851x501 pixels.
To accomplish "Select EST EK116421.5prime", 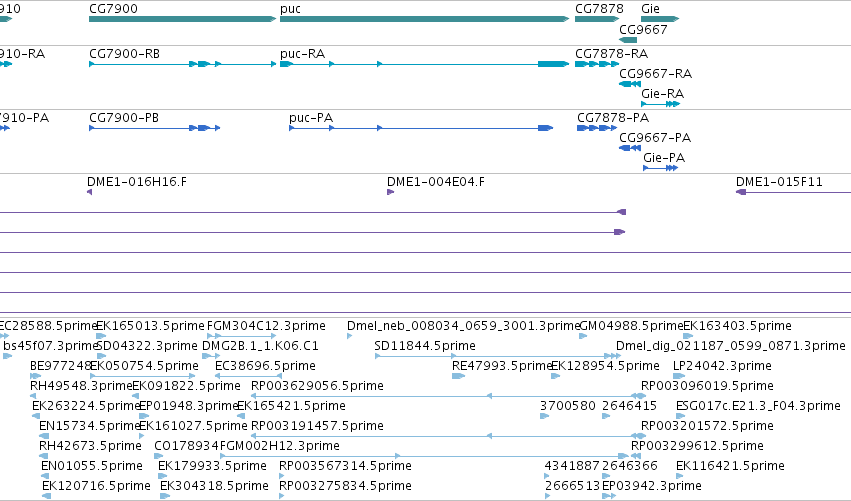I will coord(730,466).
